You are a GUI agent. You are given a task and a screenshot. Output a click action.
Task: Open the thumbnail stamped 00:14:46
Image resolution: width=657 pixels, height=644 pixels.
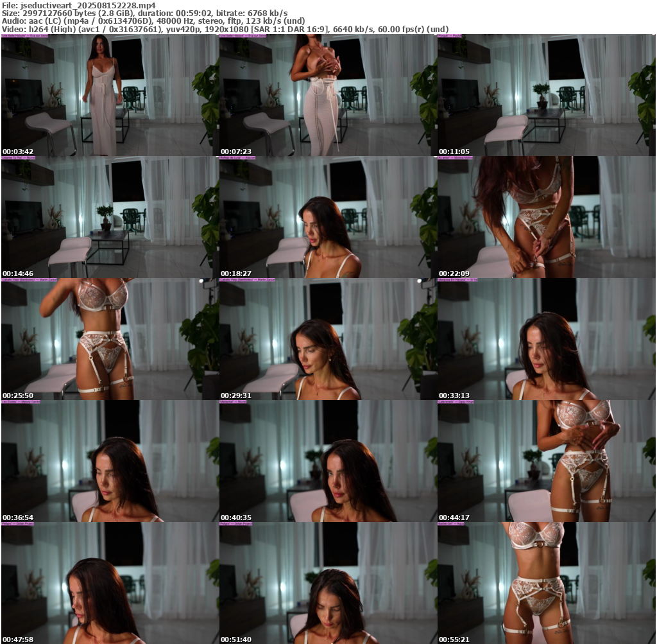(110, 217)
